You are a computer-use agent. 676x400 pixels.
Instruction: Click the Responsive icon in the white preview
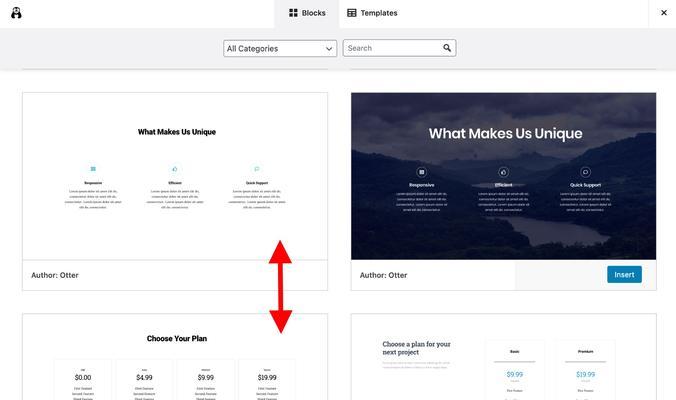93,169
